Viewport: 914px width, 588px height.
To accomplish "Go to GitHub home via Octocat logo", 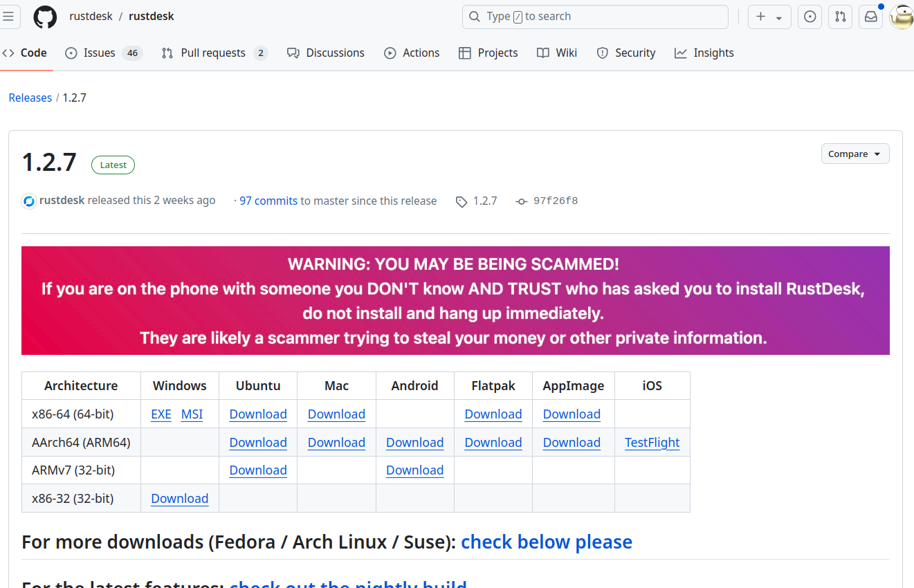I will [x=45, y=17].
